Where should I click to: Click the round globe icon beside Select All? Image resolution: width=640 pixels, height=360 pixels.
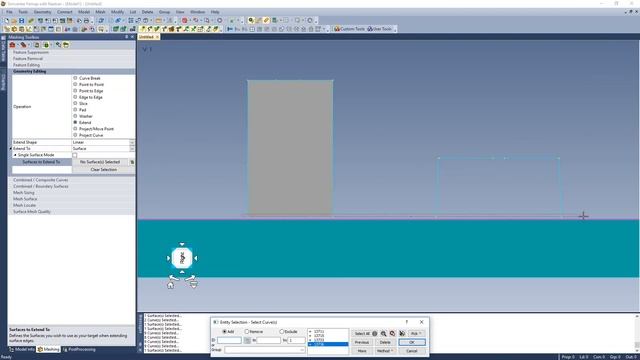[375, 333]
